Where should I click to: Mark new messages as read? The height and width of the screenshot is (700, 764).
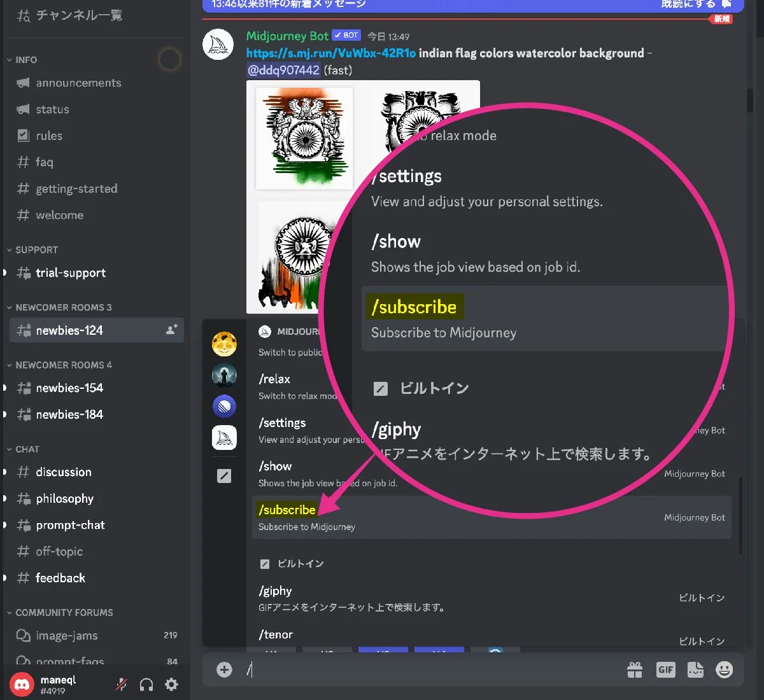(696, 4)
